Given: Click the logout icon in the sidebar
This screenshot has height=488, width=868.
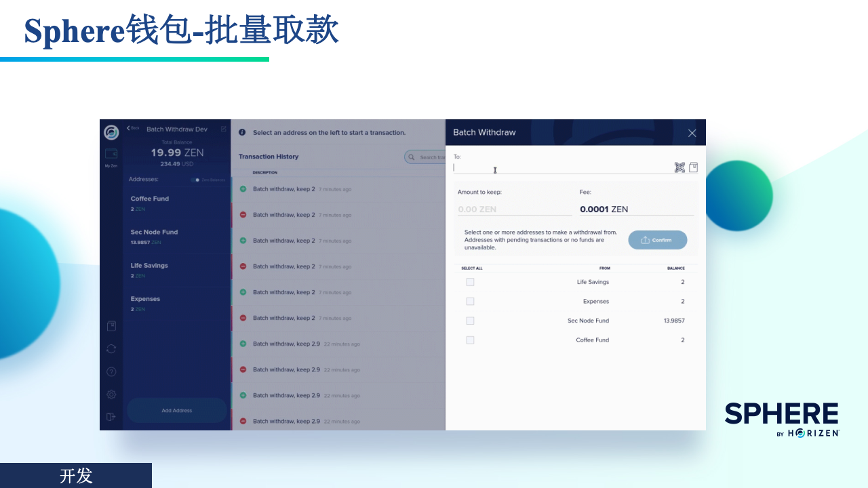Looking at the screenshot, I should click(111, 417).
